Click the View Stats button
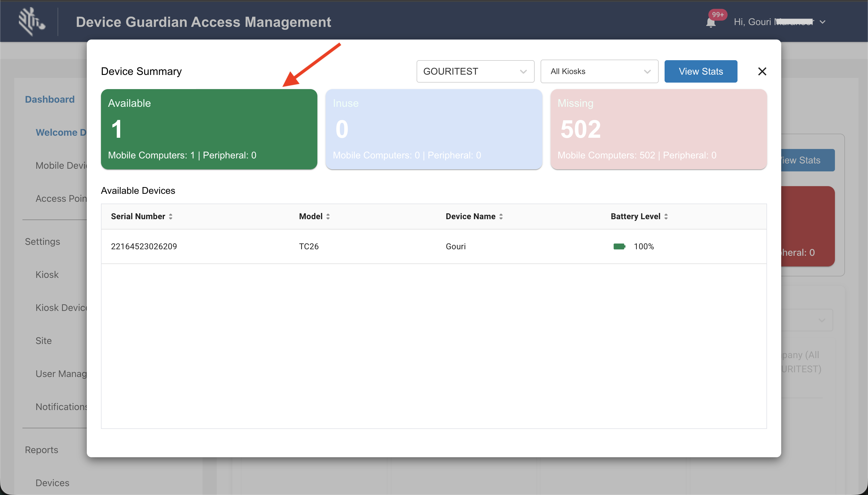Screen dimensions: 868x495 point(701,71)
